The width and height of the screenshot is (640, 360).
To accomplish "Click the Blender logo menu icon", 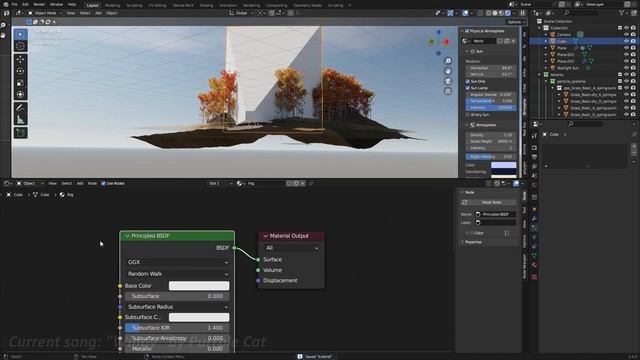I will click(x=6, y=4).
